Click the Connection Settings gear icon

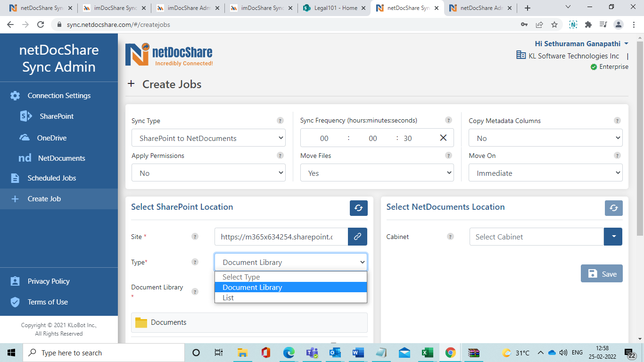[x=15, y=96]
